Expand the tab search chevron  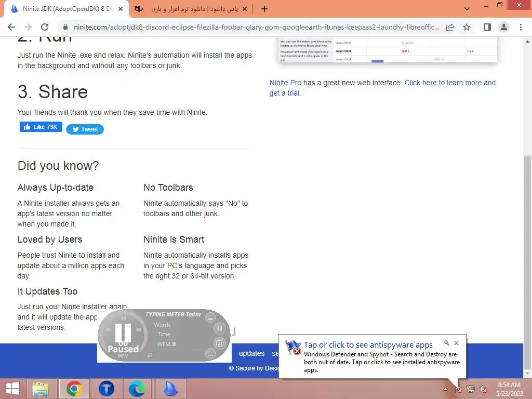[467, 9]
